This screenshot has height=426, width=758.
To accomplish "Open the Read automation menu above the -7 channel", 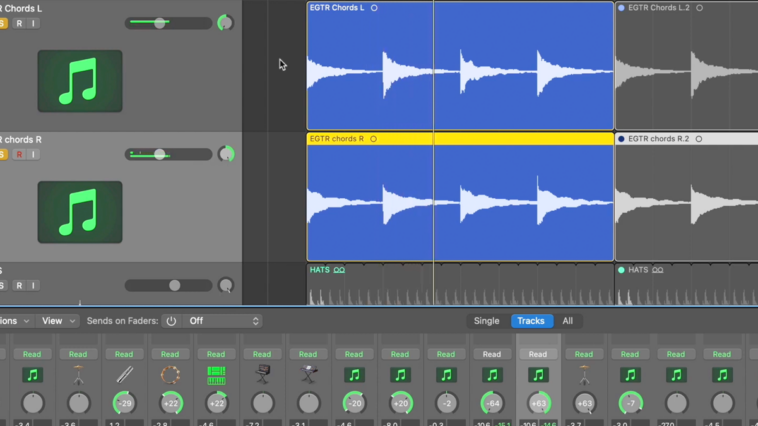I will pyautogui.click(x=629, y=354).
